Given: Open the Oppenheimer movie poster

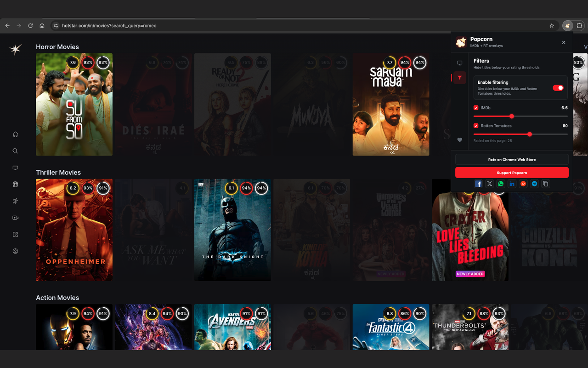Looking at the screenshot, I should pyautogui.click(x=74, y=230).
